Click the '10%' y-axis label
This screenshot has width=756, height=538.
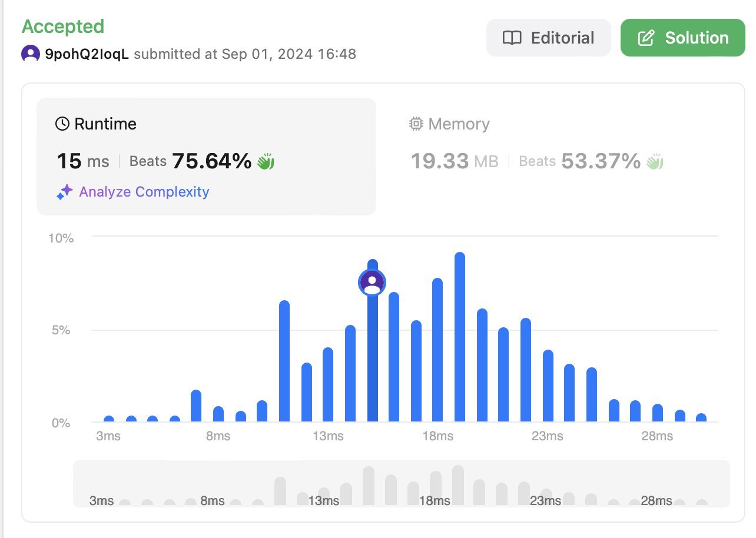click(61, 238)
